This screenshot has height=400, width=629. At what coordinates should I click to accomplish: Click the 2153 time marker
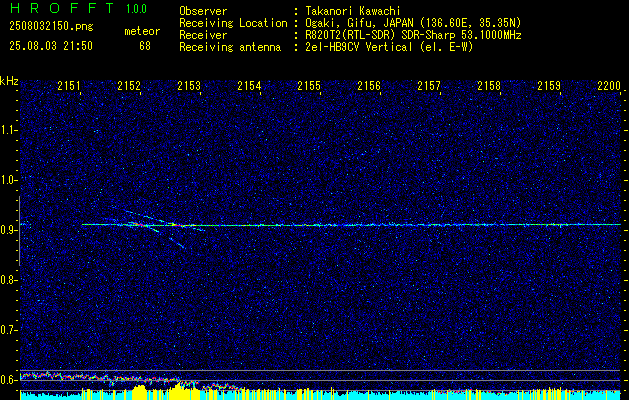tap(189, 85)
